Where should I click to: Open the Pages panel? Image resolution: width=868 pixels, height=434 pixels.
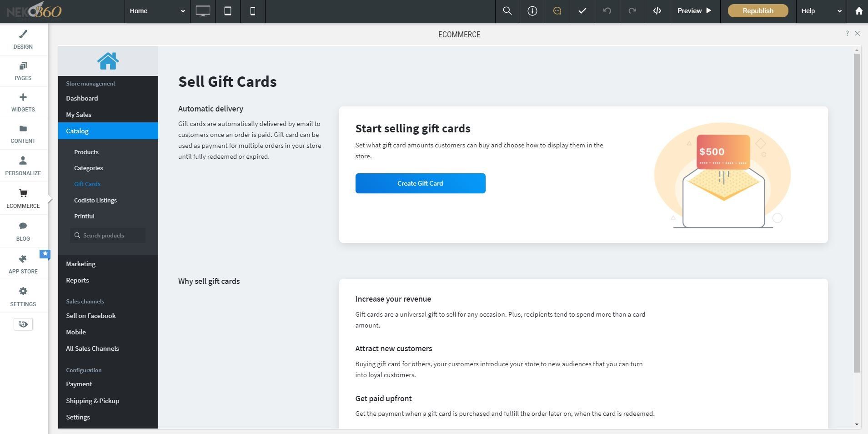tap(23, 71)
